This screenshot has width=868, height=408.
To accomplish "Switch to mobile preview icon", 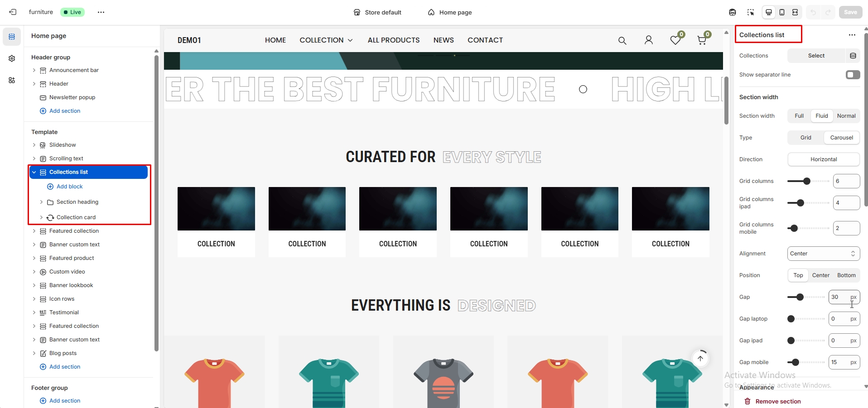I will click(781, 12).
